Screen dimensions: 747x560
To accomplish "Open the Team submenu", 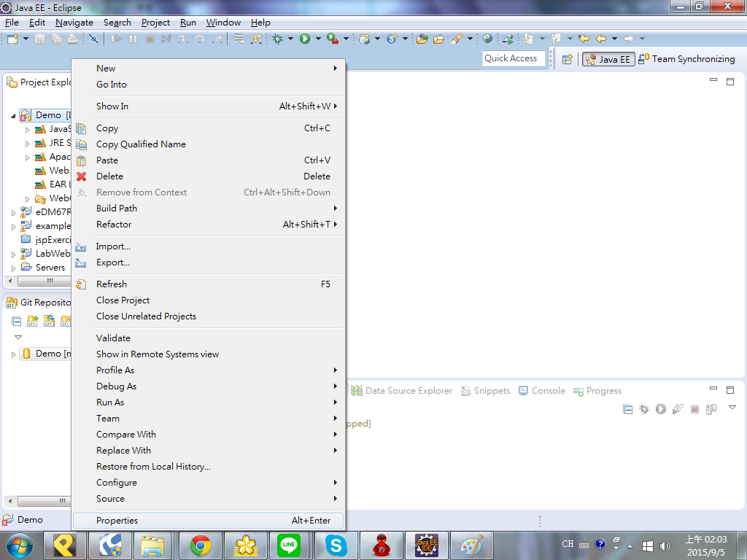I will tap(208, 419).
